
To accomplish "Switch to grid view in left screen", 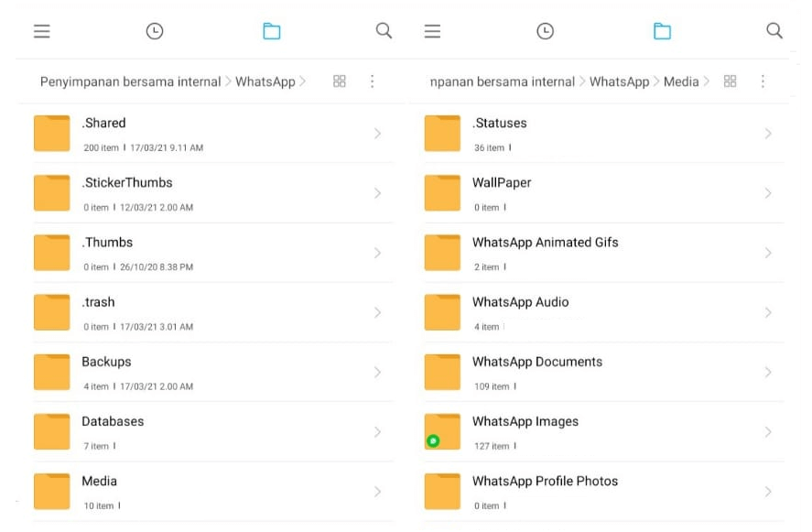I will coord(340,81).
